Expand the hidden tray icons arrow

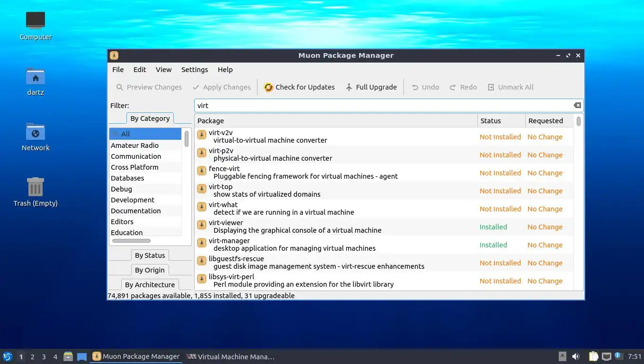tap(562, 356)
